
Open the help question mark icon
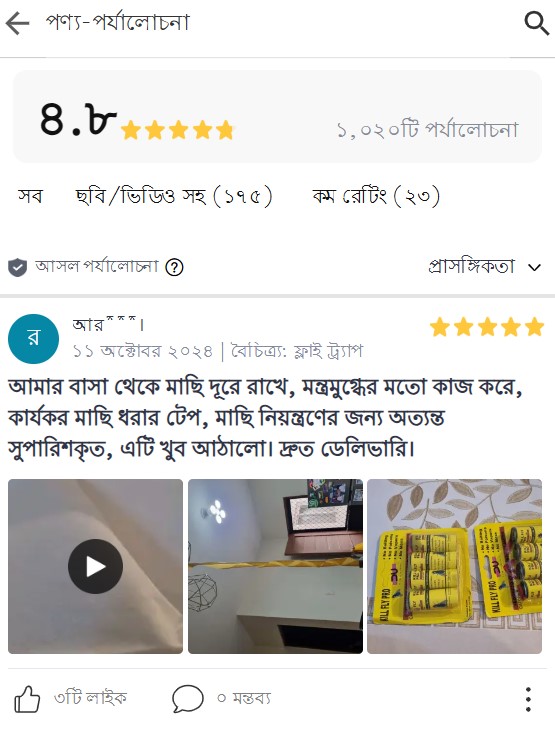coord(174,267)
